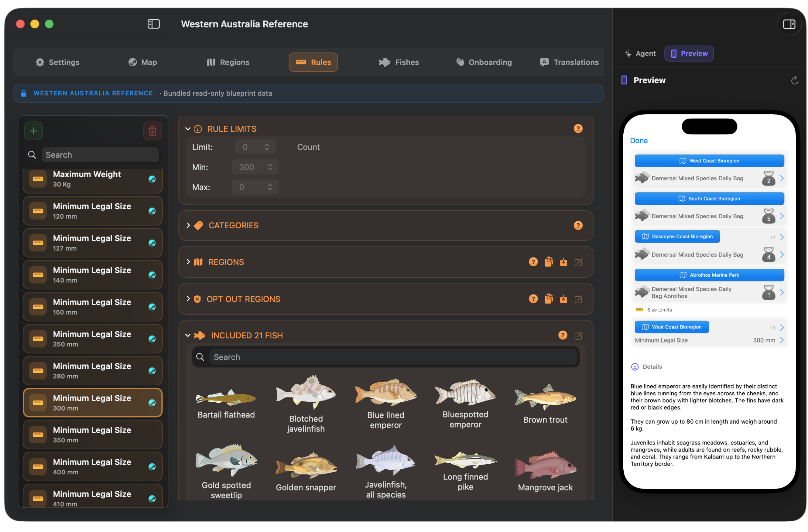Switch to the Regions tab
The image size is (808, 532).
pyautogui.click(x=228, y=62)
